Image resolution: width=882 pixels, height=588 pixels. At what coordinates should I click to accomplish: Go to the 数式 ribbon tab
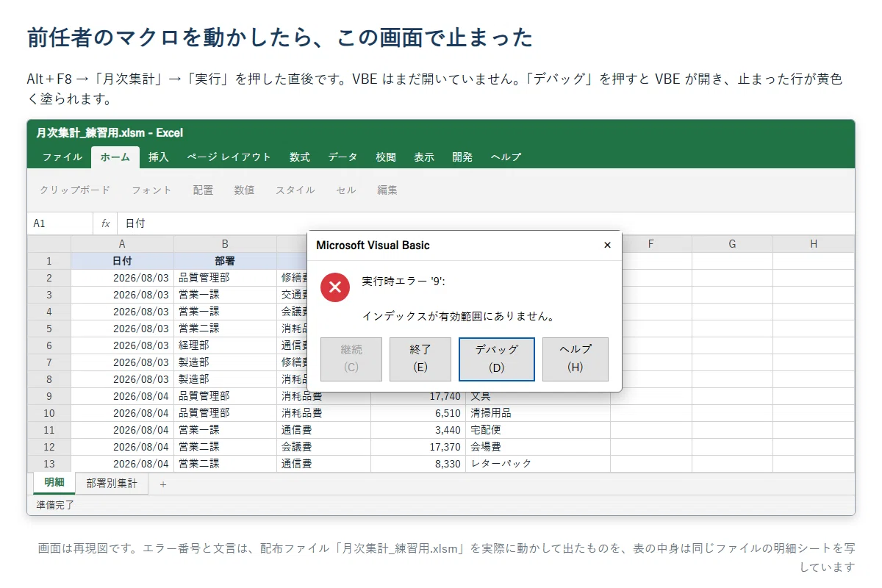299,157
